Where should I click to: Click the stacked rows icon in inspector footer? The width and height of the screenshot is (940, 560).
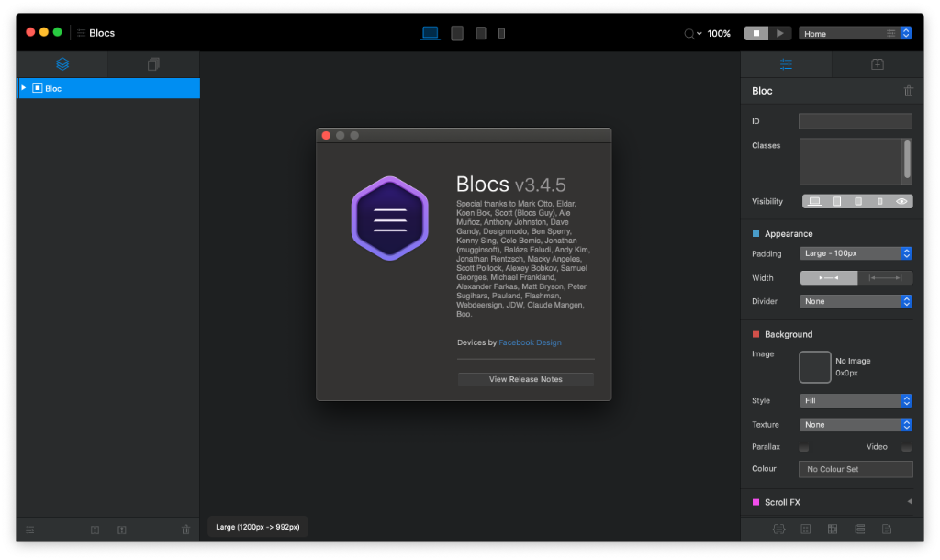pyautogui.click(x=859, y=530)
